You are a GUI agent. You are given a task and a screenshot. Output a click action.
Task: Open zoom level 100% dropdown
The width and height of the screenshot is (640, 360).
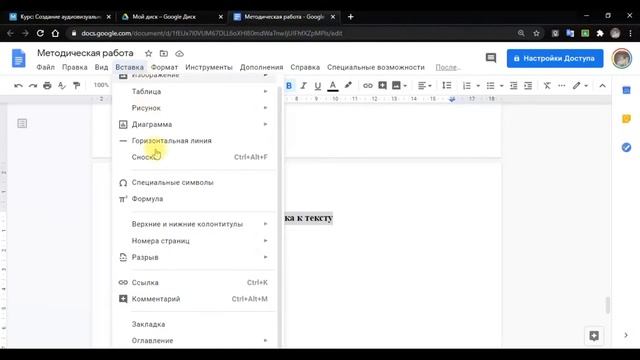(x=101, y=85)
